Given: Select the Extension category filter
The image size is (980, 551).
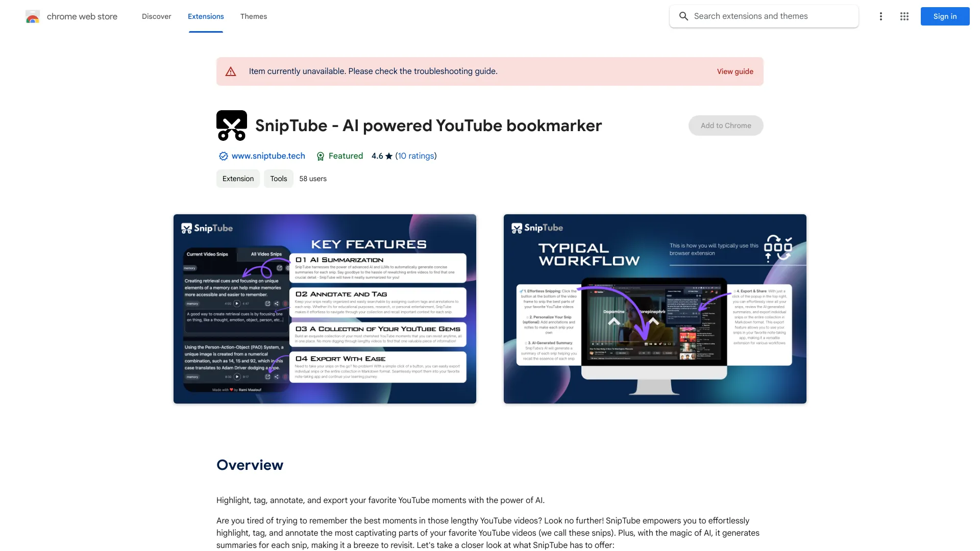Looking at the screenshot, I should [237, 178].
